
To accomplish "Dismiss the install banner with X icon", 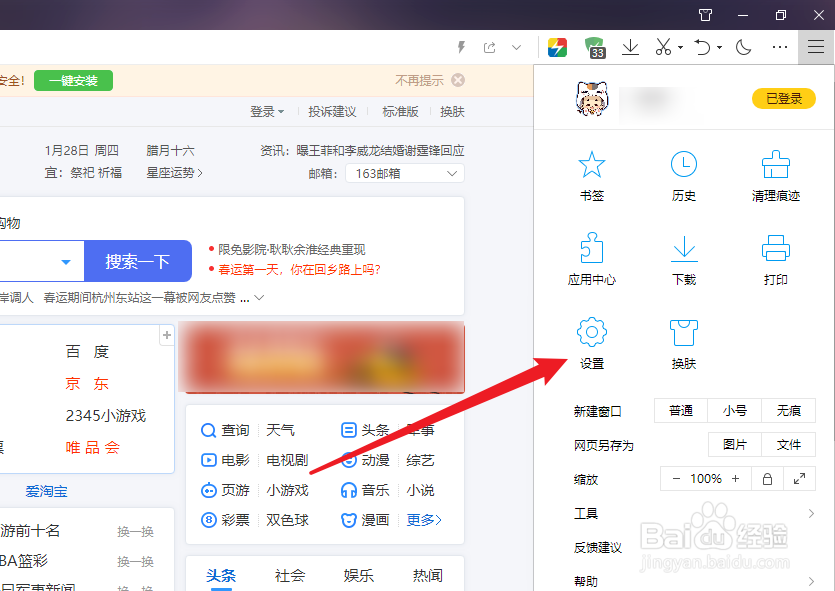I will click(458, 80).
